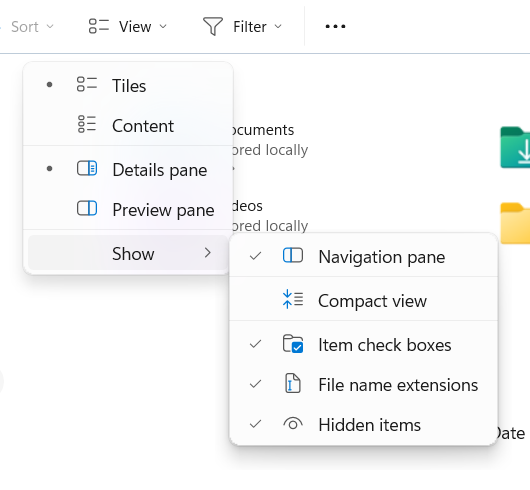Viewport: 530px width, 490px height.
Task: Open the green Downloads folder
Action: (515, 147)
